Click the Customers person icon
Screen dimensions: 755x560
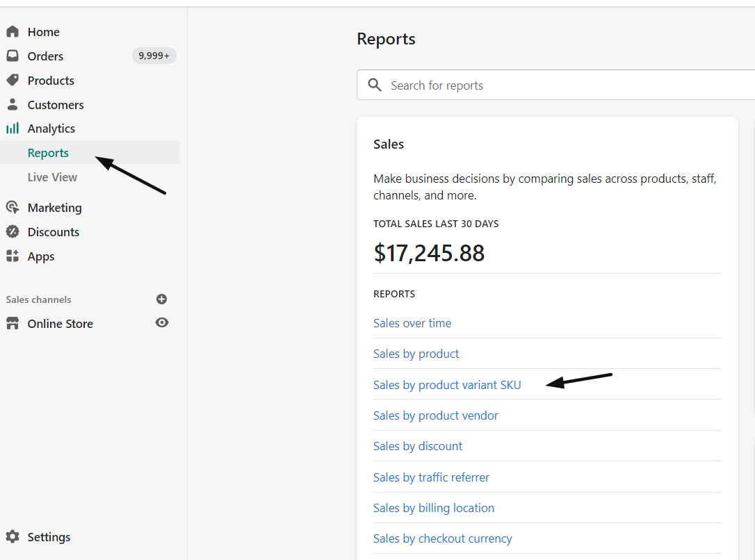13,105
